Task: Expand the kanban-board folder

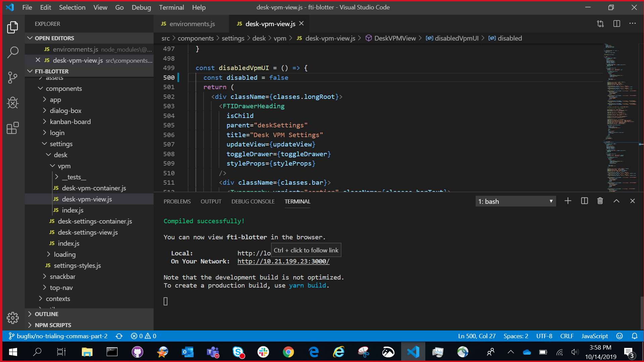Action: 70,122
